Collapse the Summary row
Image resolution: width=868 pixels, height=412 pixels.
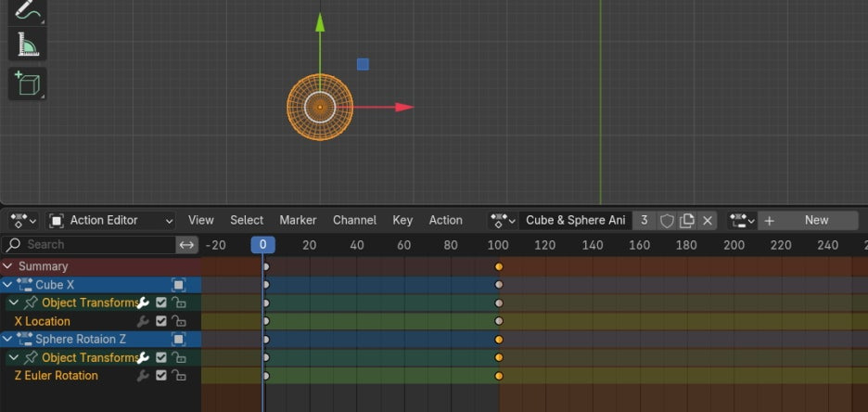coord(7,266)
